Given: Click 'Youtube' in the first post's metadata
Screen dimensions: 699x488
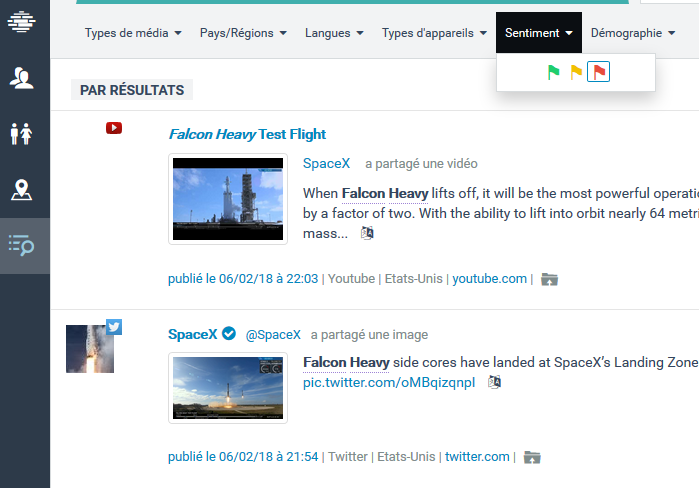Looking at the screenshot, I should click(x=351, y=279).
